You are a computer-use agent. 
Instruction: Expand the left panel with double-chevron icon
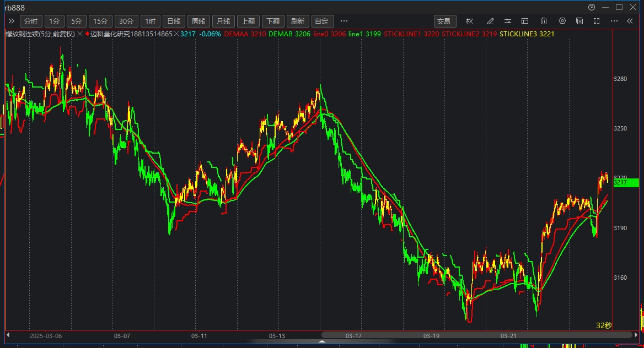(x=11, y=21)
